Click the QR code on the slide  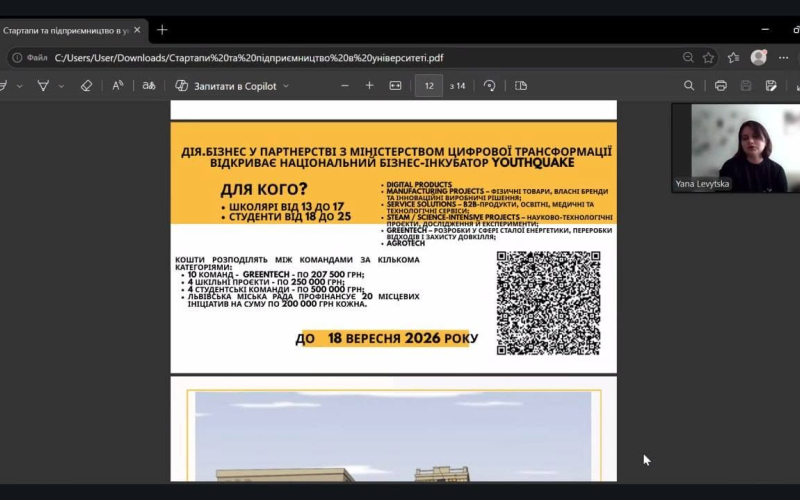(x=548, y=303)
